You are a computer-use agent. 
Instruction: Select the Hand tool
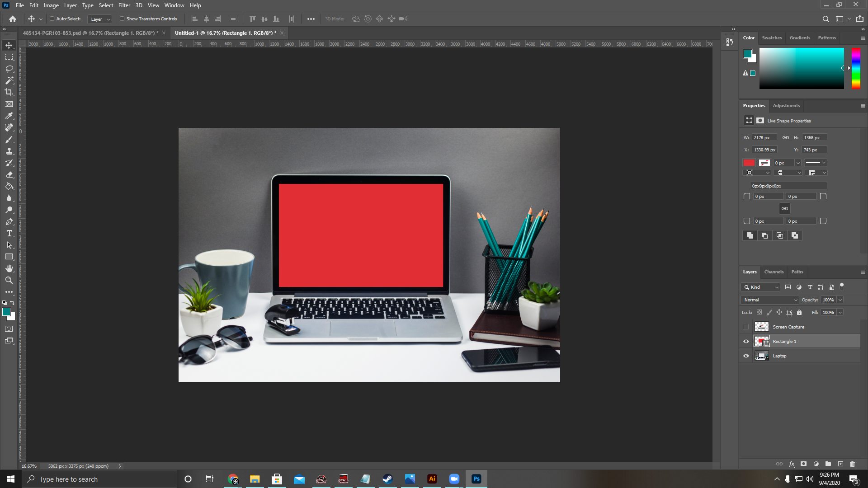click(9, 268)
